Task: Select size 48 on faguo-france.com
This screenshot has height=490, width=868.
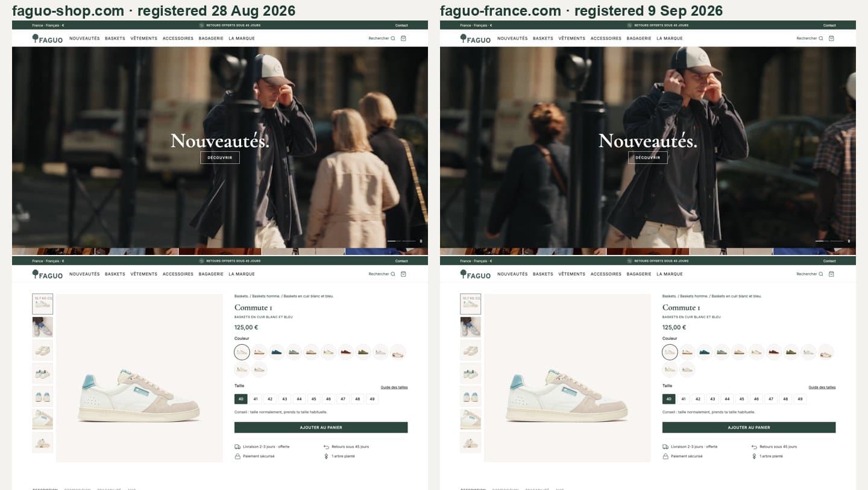Action: 785,399
